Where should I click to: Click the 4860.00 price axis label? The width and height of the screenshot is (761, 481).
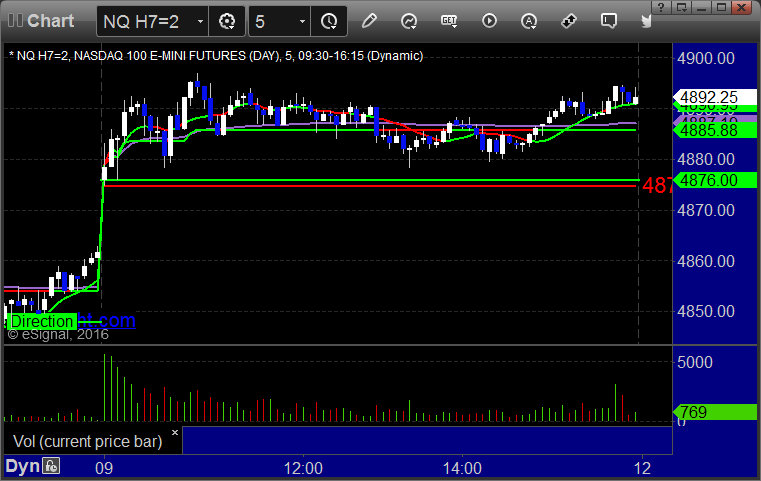(706, 262)
